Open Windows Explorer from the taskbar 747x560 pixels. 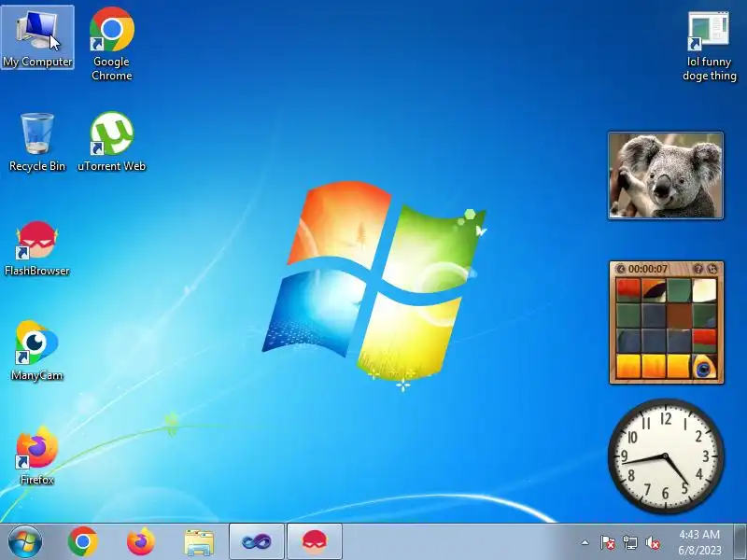199,542
